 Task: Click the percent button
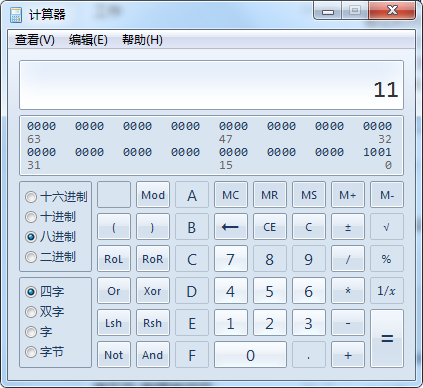click(x=387, y=259)
